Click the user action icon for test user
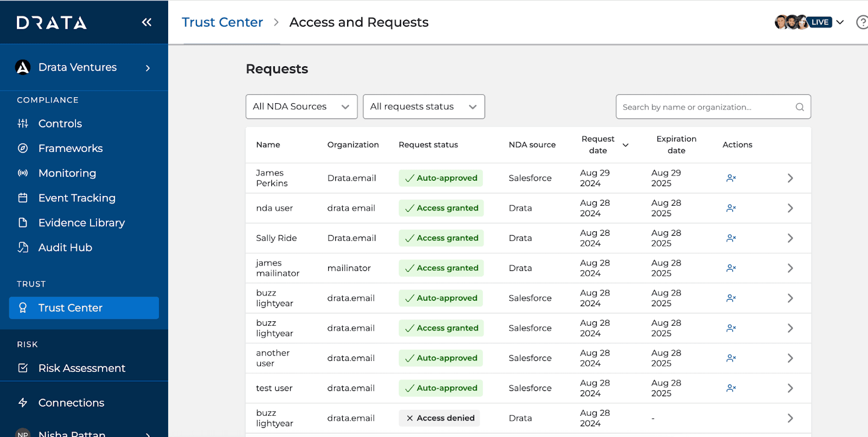Image resolution: width=868 pixels, height=437 pixels. tap(731, 388)
